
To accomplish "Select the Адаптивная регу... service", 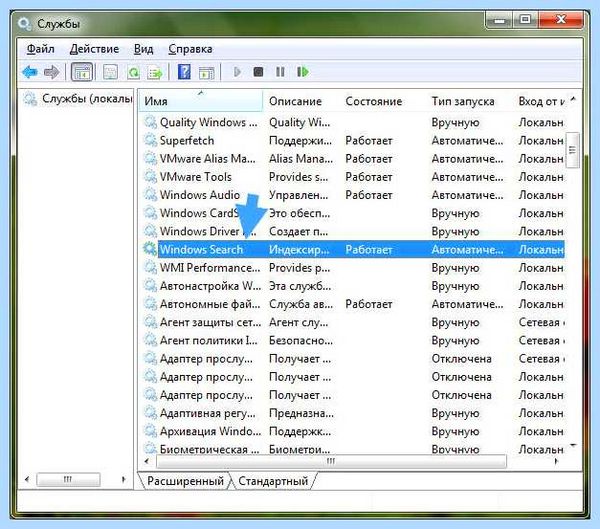I will click(x=354, y=413).
